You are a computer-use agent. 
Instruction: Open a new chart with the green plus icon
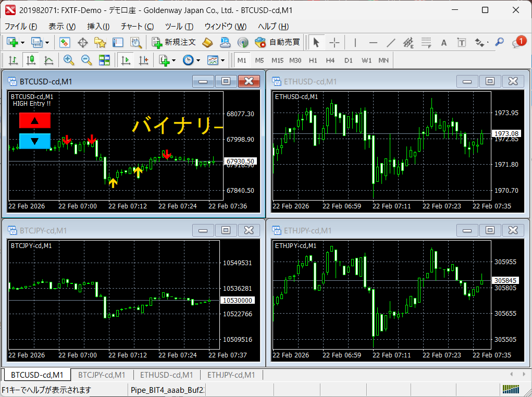click(x=12, y=42)
